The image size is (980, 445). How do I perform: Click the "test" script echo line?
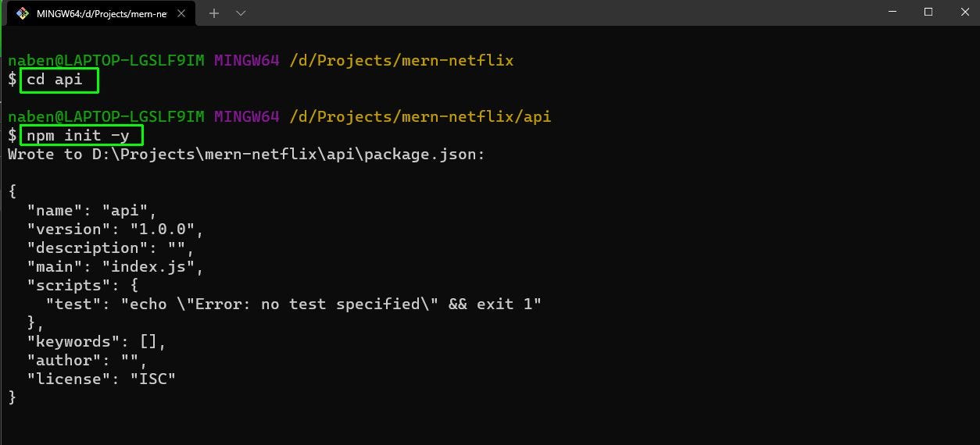(x=294, y=304)
